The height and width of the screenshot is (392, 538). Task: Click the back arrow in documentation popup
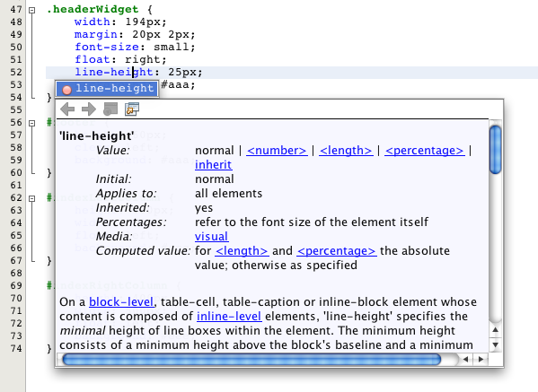point(67,109)
